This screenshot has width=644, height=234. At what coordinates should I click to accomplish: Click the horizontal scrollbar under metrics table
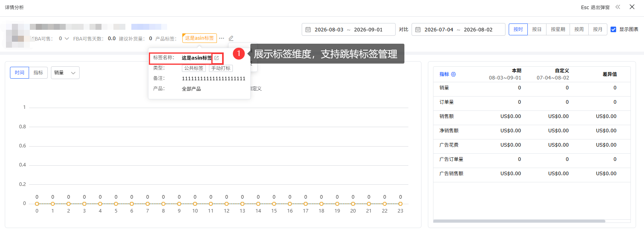tap(519, 221)
